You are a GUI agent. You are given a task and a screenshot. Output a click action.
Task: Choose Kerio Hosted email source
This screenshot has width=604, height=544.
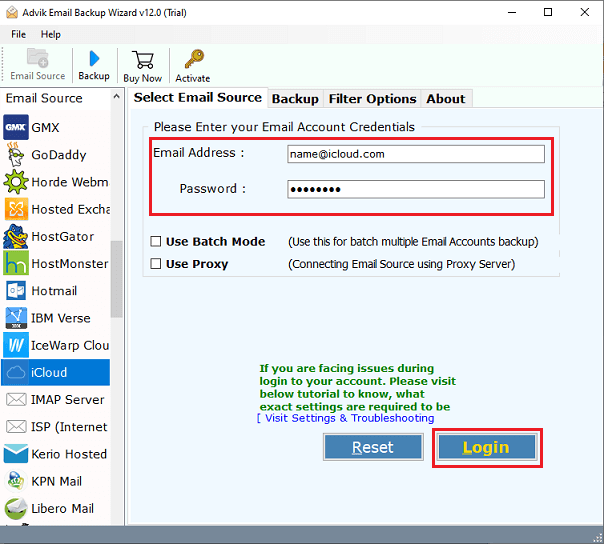(68, 454)
